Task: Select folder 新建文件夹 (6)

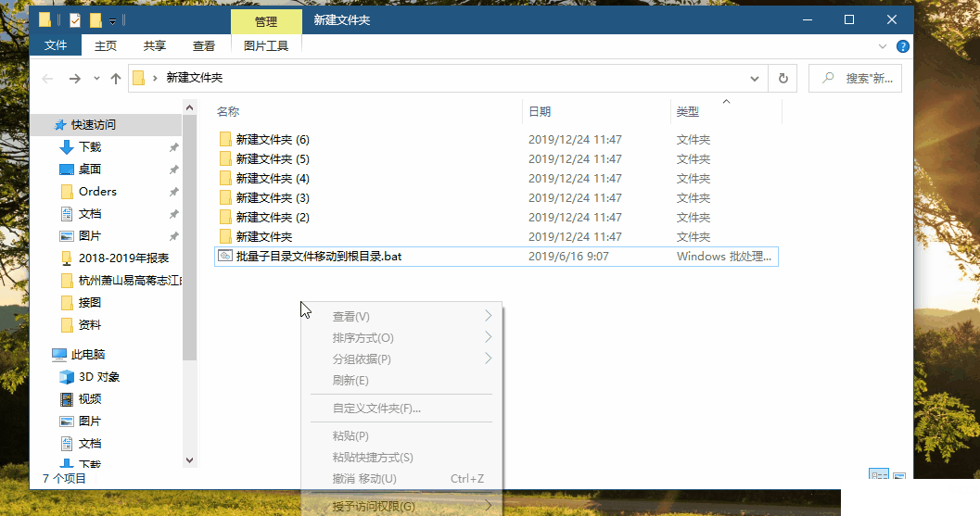Action: pos(273,139)
